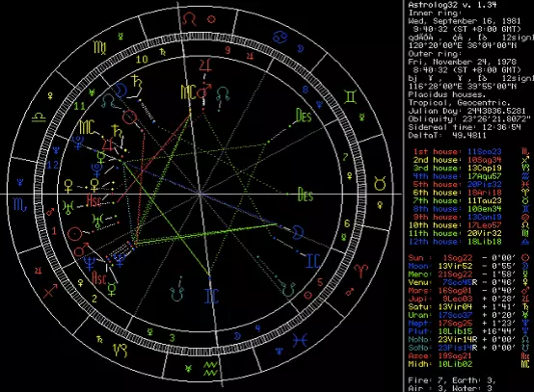Screen dimensions: 534x392
Task: Click the 'Obliquity: 23°26'21.8072"' line
Action: [x=469, y=118]
